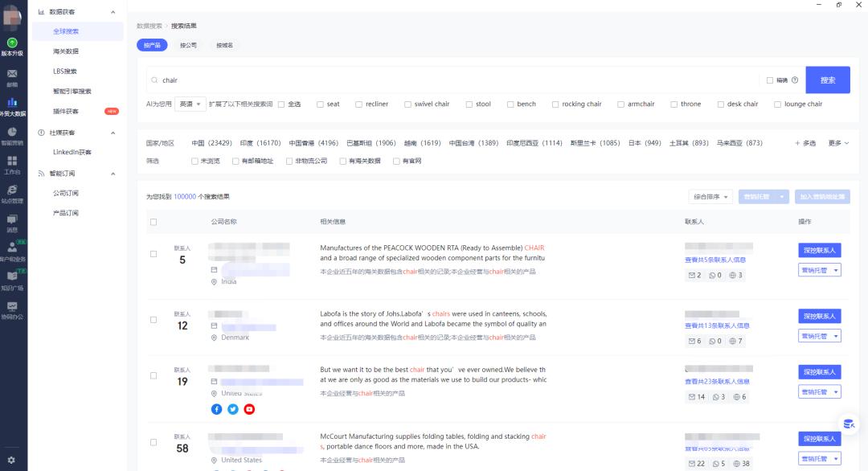Open the settings gear at sidebar bottom

11,461
